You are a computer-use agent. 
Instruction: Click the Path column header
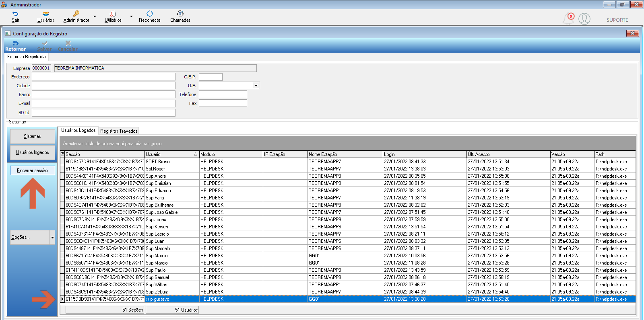[x=615, y=154]
